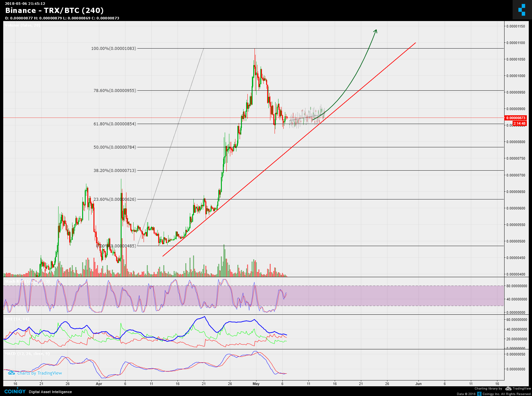This screenshot has height=396, width=532.
Task: Click the COINIGY footer logo
Action: pos(15,391)
